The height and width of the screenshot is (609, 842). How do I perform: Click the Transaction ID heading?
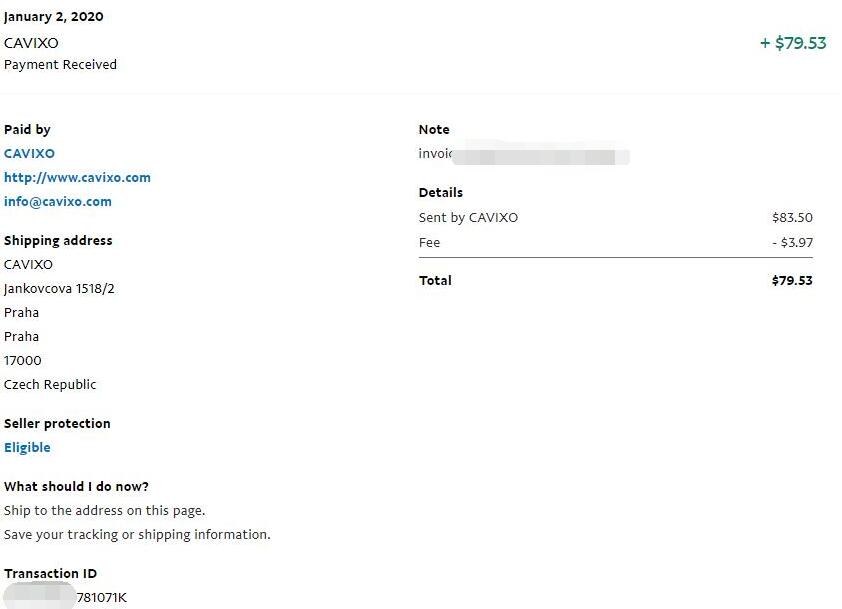[x=50, y=574]
